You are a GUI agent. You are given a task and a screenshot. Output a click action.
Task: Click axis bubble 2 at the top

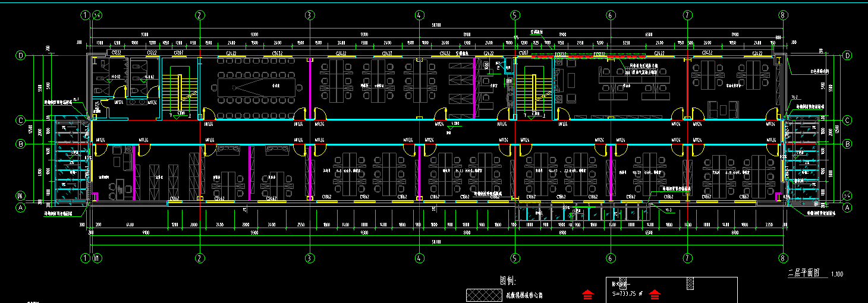click(200, 15)
